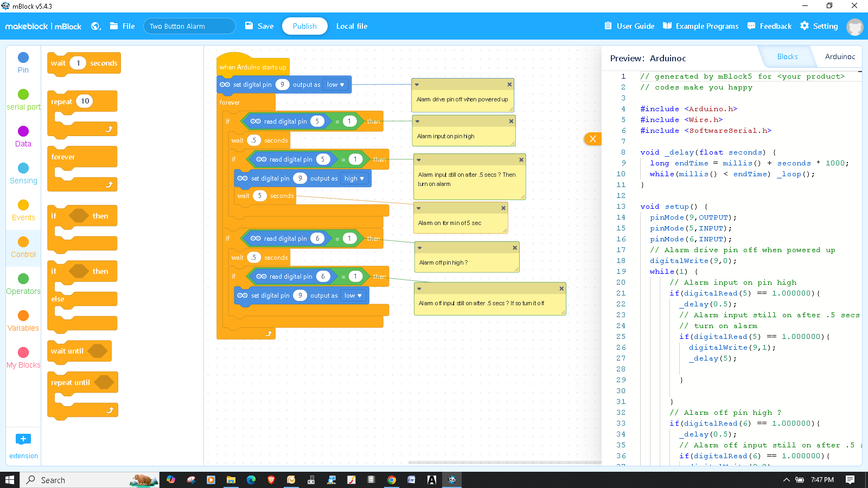Open the Feedback option

coord(769,26)
